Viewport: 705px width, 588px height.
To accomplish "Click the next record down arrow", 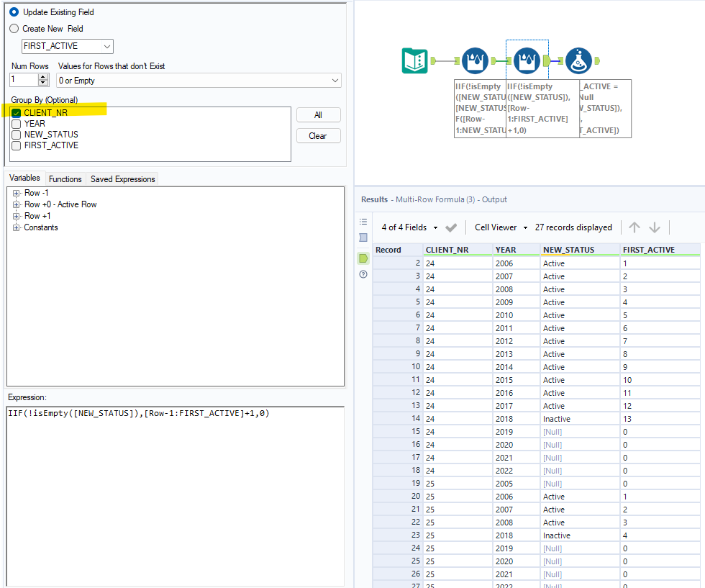I will 655,227.
